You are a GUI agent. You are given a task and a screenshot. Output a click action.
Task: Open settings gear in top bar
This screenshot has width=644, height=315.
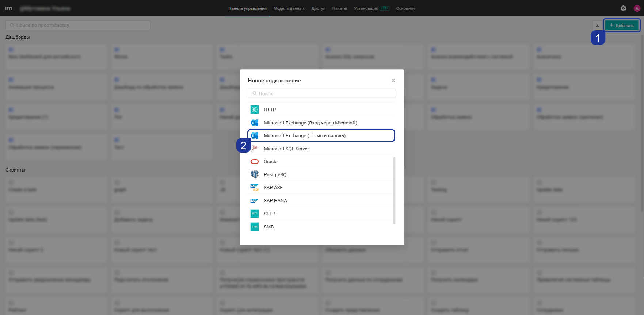(624, 8)
